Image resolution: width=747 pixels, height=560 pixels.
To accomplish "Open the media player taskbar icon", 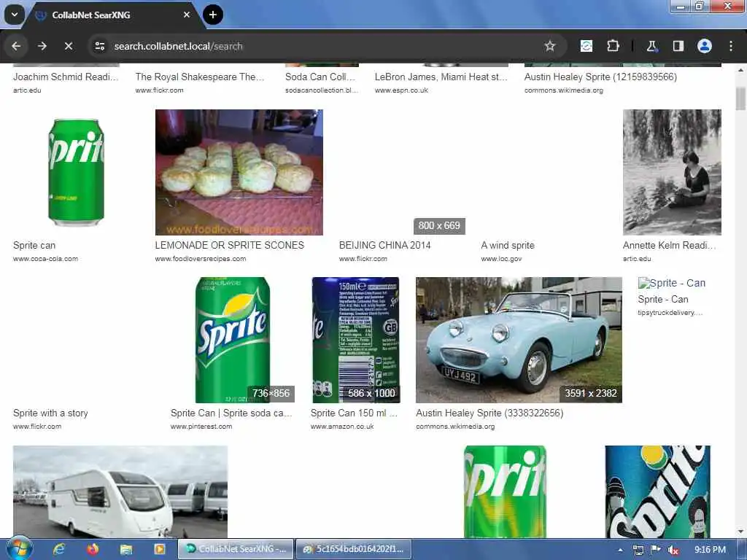I will [x=160, y=549].
